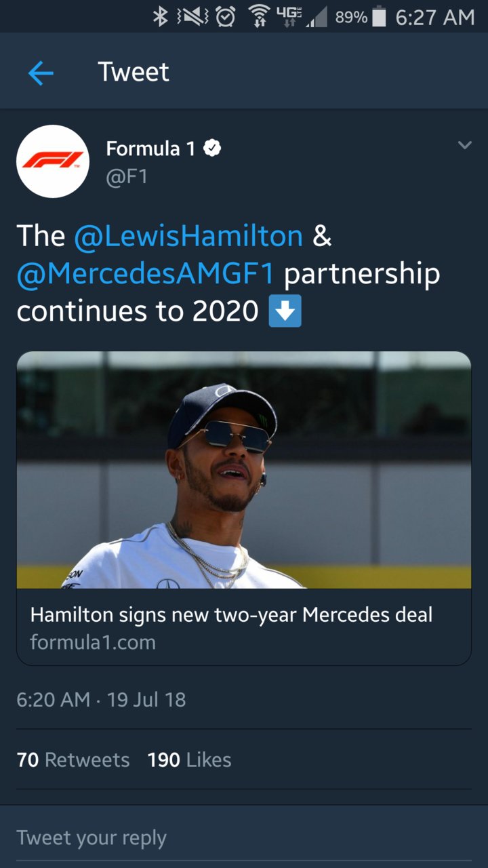View the 70 Retweets list
488x868 pixels.
73,760
